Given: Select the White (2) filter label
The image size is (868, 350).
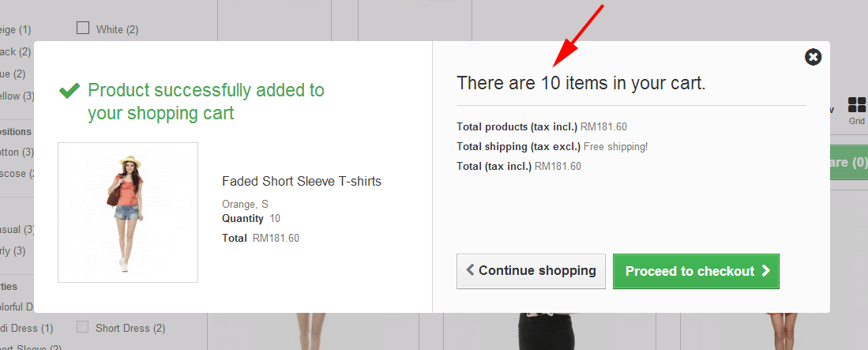Looking at the screenshot, I should tap(117, 29).
